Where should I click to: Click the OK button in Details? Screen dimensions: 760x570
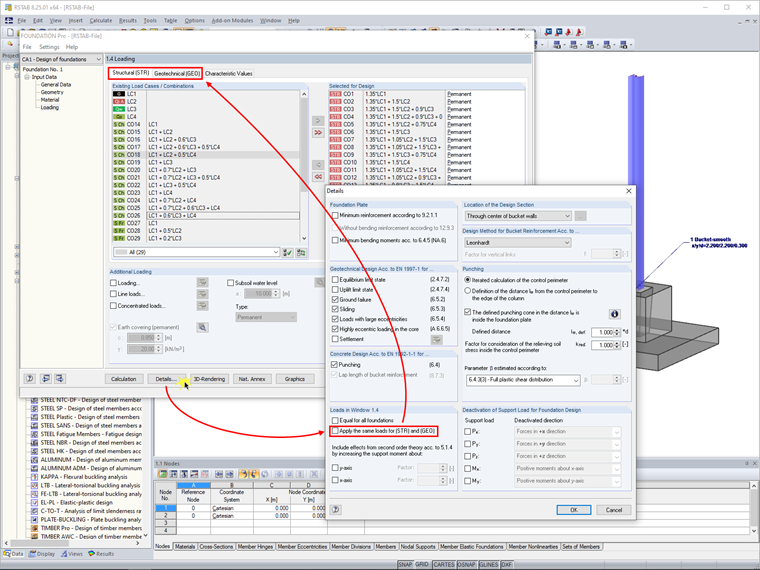(573, 510)
